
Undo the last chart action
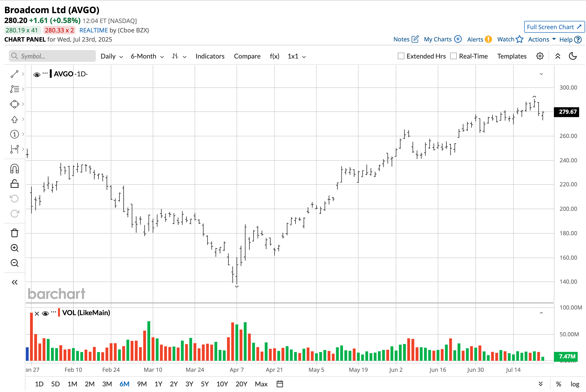coord(15,199)
